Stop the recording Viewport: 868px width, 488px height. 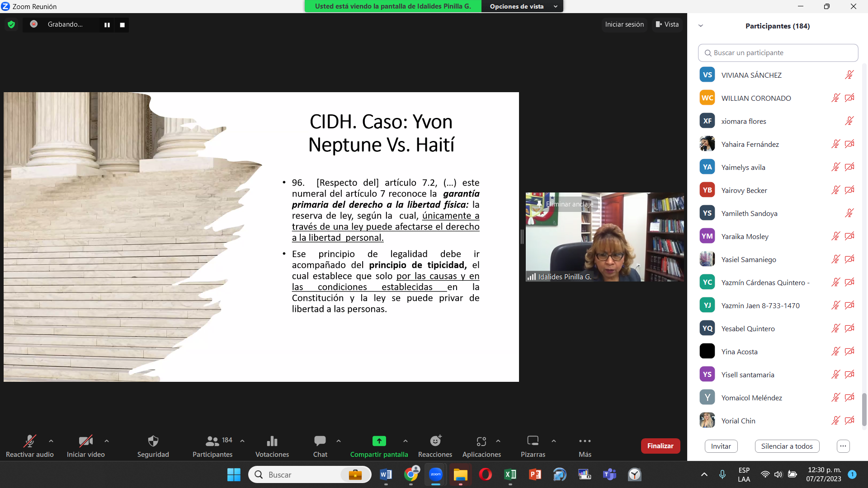(122, 25)
